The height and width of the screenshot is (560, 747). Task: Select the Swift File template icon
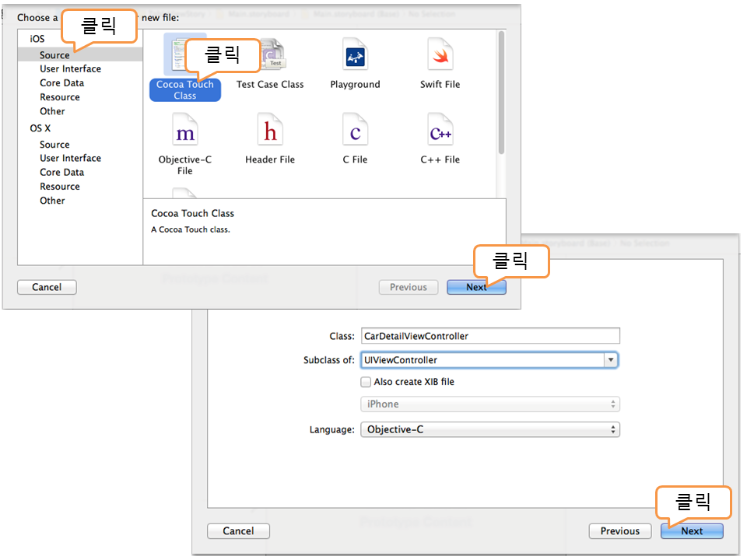click(440, 56)
